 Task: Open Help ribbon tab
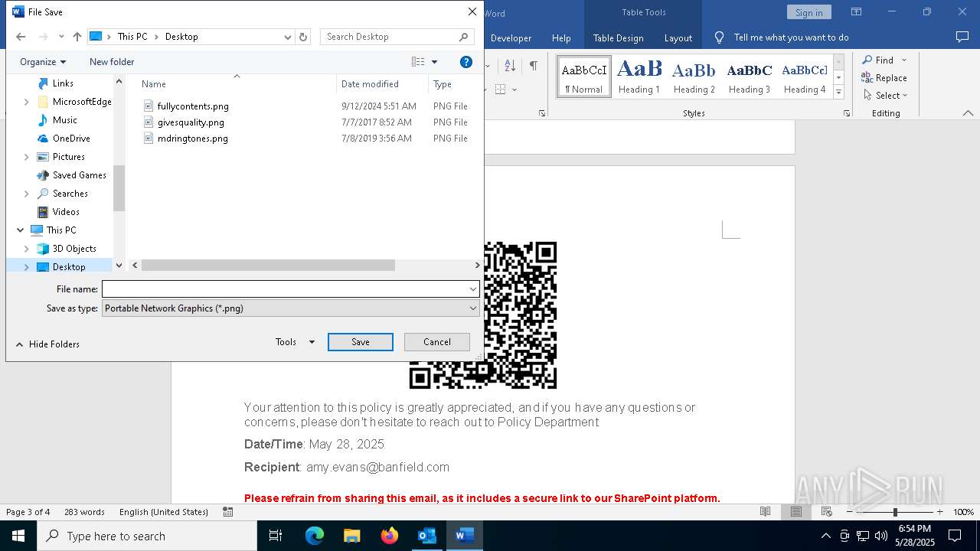[561, 37]
